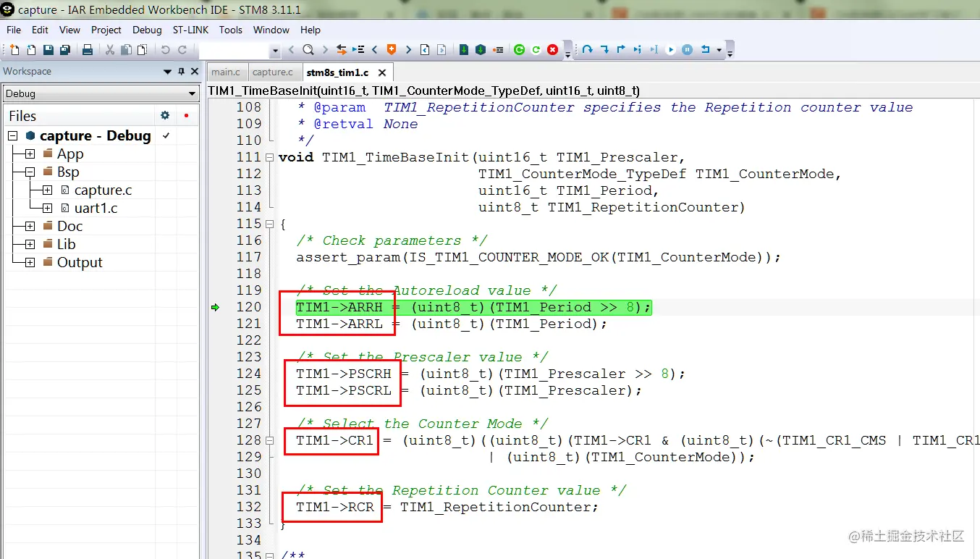Click the Copy toolbar icon

[x=126, y=50]
